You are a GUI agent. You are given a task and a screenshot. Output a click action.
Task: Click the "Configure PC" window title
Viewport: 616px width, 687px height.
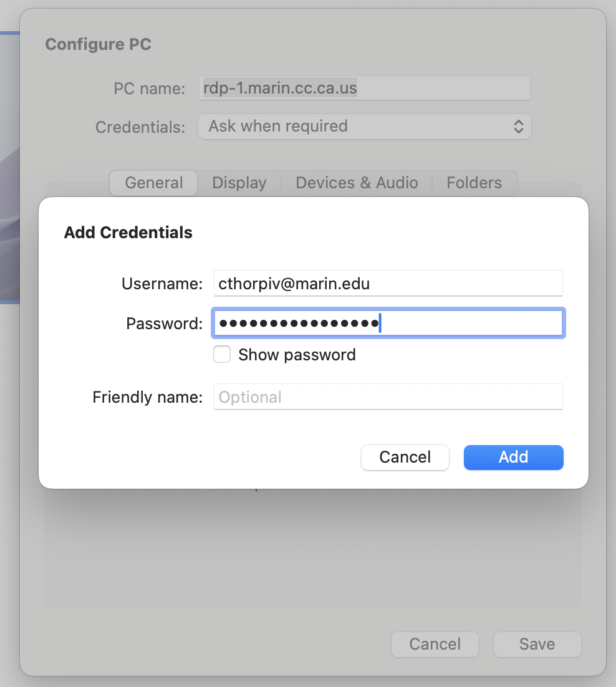[99, 45]
